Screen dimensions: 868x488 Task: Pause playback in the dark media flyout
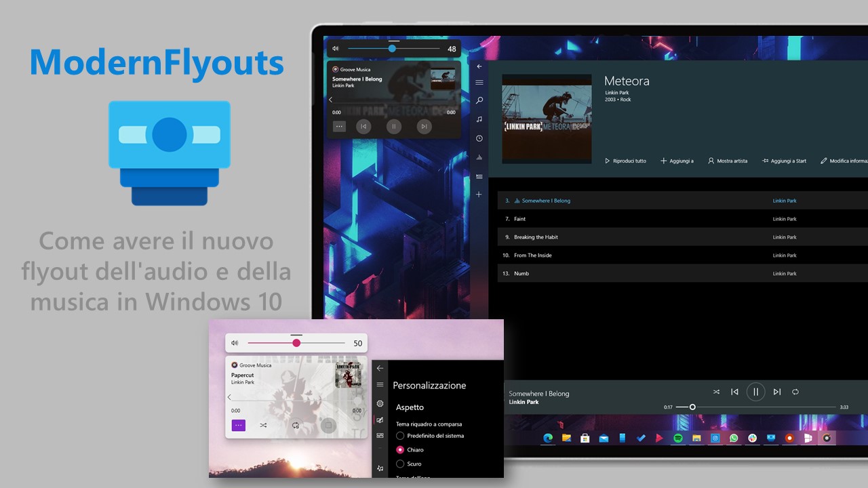(394, 126)
